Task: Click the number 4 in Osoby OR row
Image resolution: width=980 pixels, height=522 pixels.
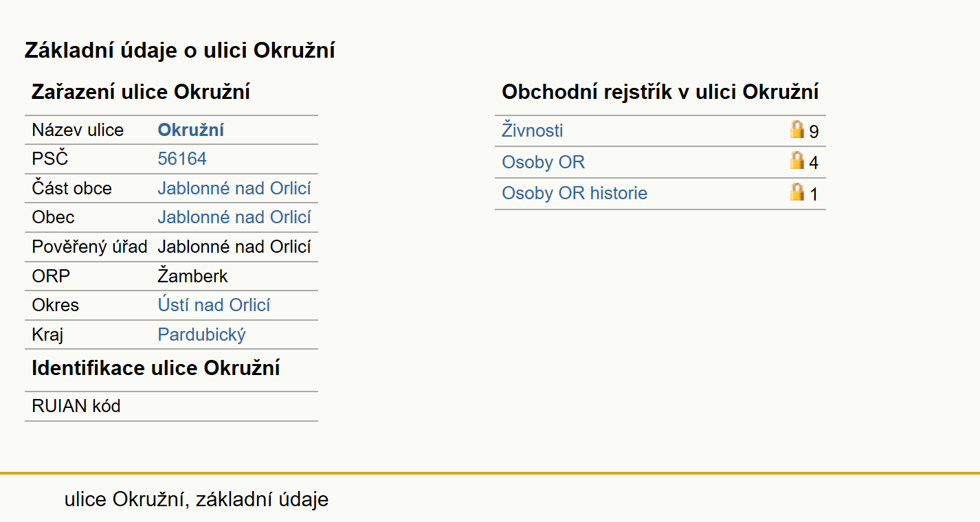Action: (x=814, y=163)
